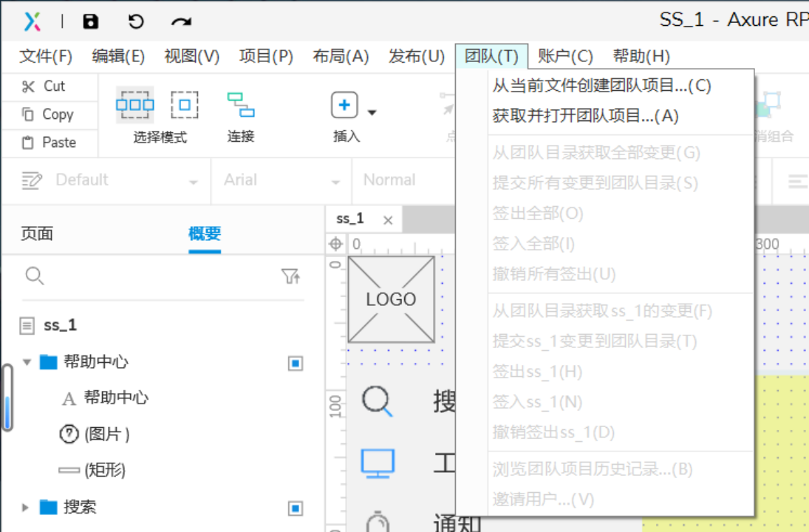Open the 编辑(E) menu
The height and width of the screenshot is (532, 809).
118,55
